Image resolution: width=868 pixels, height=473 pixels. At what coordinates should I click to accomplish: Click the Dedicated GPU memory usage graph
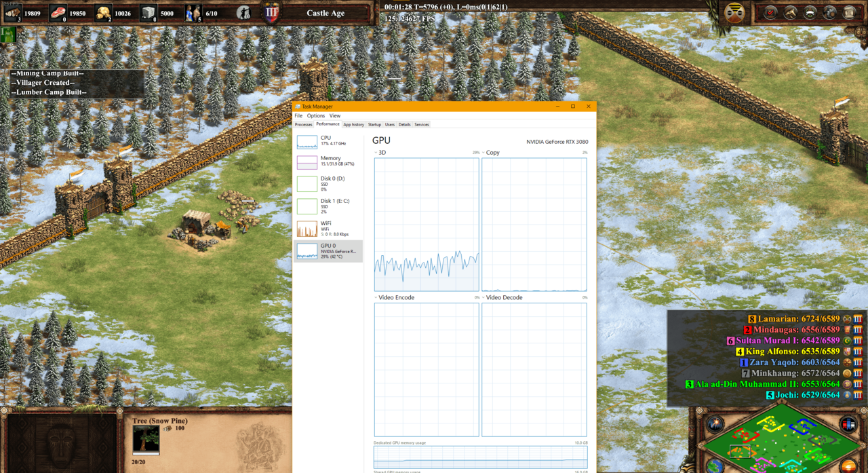point(481,456)
